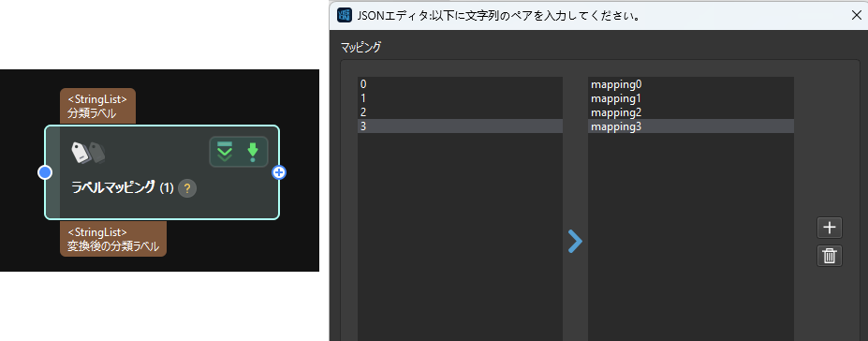This screenshot has height=341, width=868.
Task: Select the ラベルマッピング (1) step title
Action: tap(123, 188)
